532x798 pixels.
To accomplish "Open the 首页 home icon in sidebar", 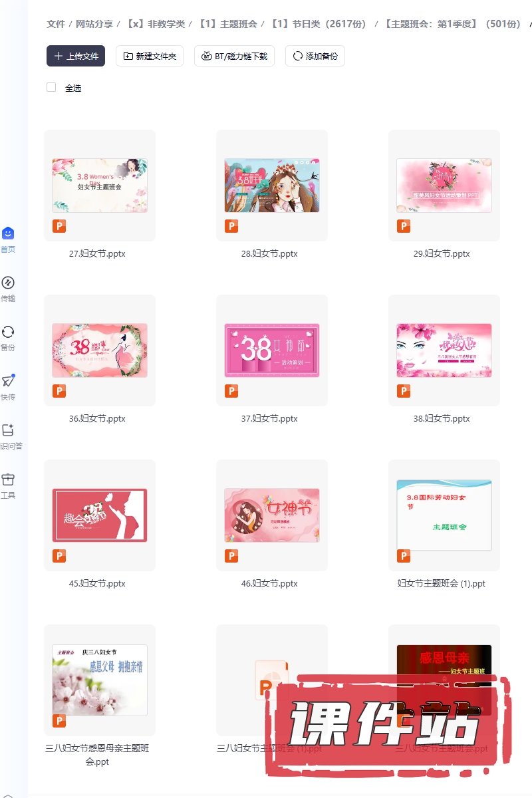I will pos(8,233).
